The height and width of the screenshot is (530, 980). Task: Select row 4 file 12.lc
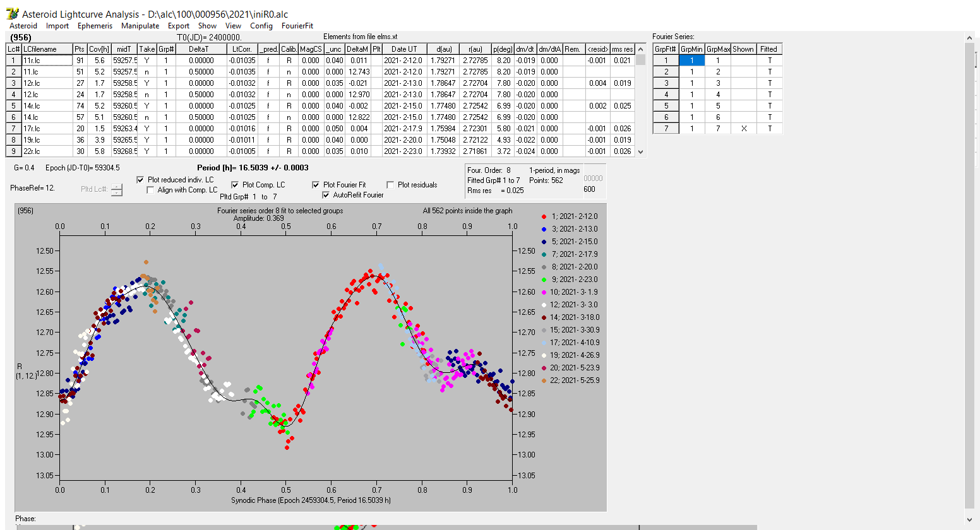pos(47,95)
